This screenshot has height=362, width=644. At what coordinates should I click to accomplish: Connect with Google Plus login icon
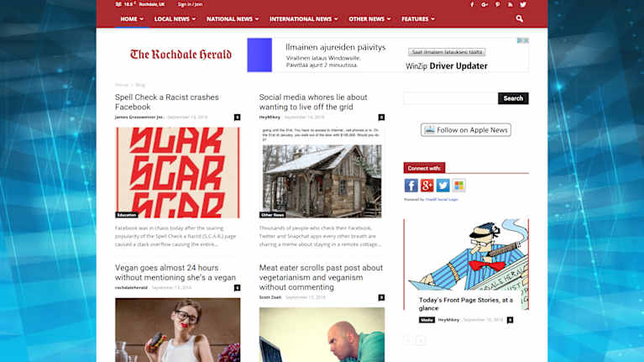click(x=427, y=186)
